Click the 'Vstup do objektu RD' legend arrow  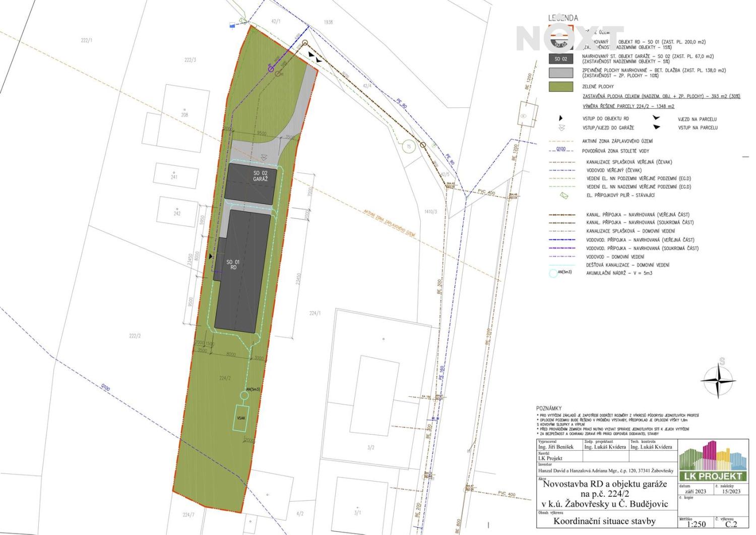560,118
